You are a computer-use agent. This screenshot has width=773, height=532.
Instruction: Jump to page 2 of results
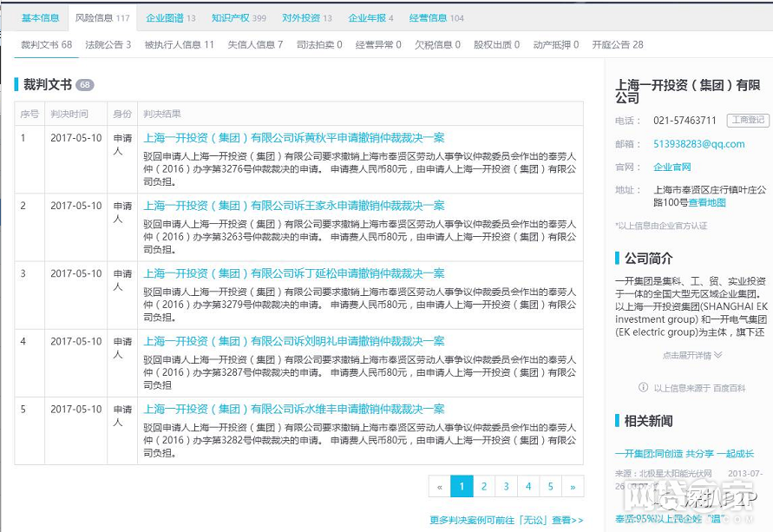coord(484,487)
